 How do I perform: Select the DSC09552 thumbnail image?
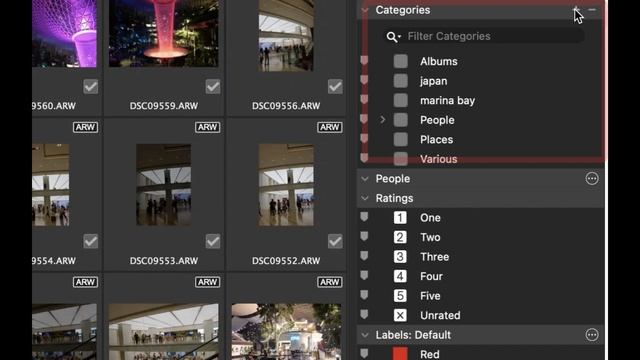coord(286,185)
